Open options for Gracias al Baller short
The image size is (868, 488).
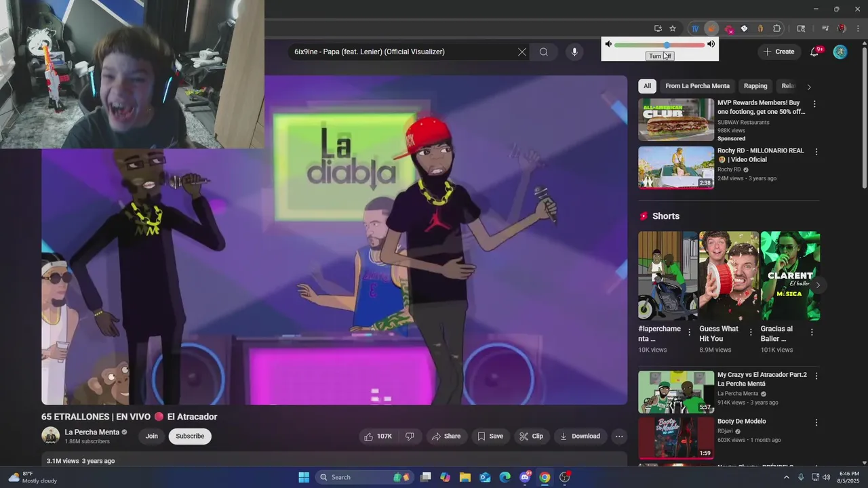click(x=812, y=332)
